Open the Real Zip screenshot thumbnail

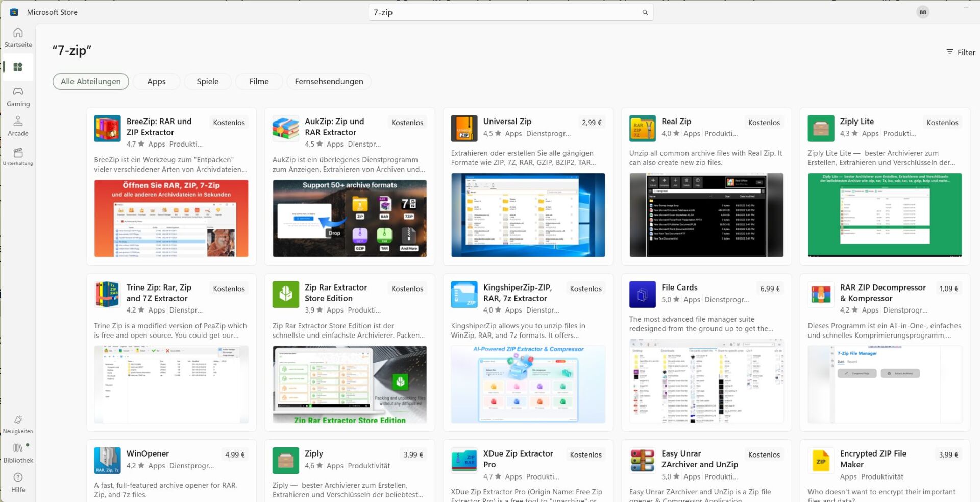[706, 215]
